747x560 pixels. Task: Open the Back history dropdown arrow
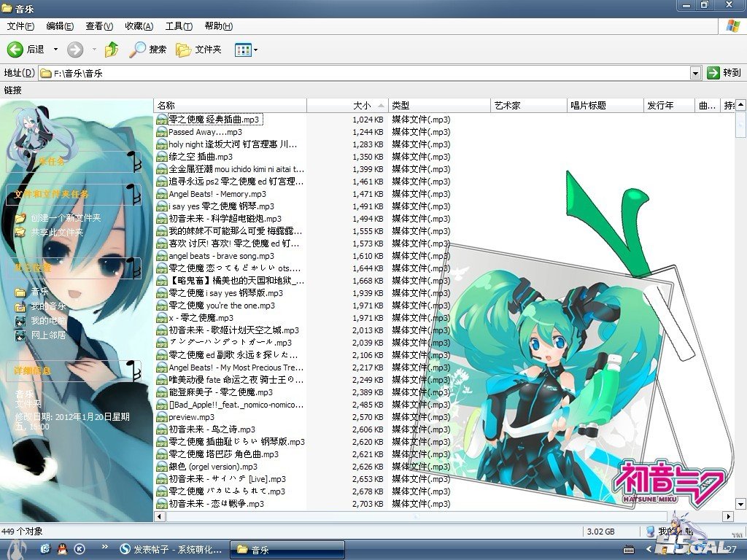[55, 49]
